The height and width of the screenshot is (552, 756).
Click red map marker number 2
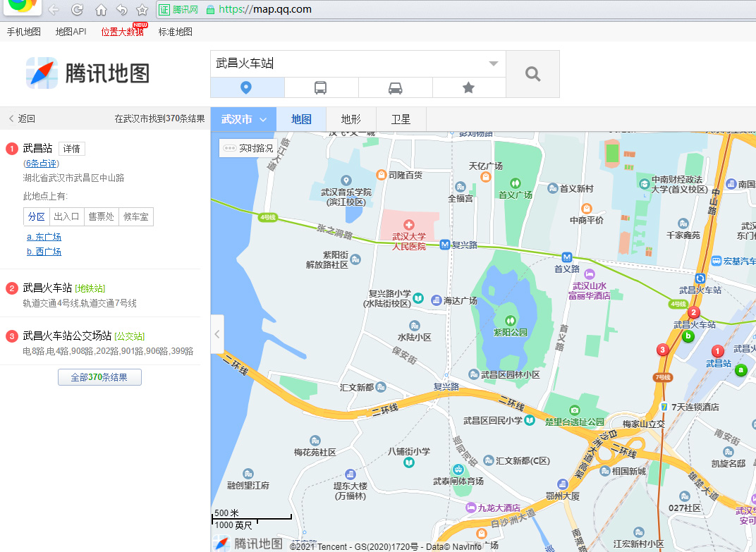coord(693,312)
